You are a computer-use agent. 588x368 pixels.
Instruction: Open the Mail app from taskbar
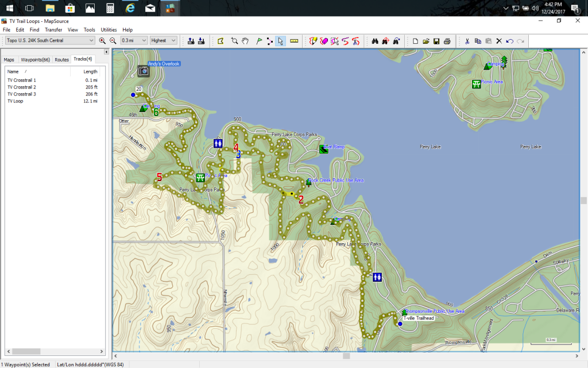(150, 8)
